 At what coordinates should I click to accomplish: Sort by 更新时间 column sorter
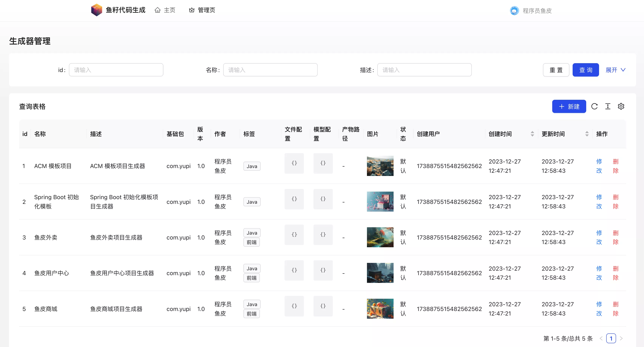587,134
